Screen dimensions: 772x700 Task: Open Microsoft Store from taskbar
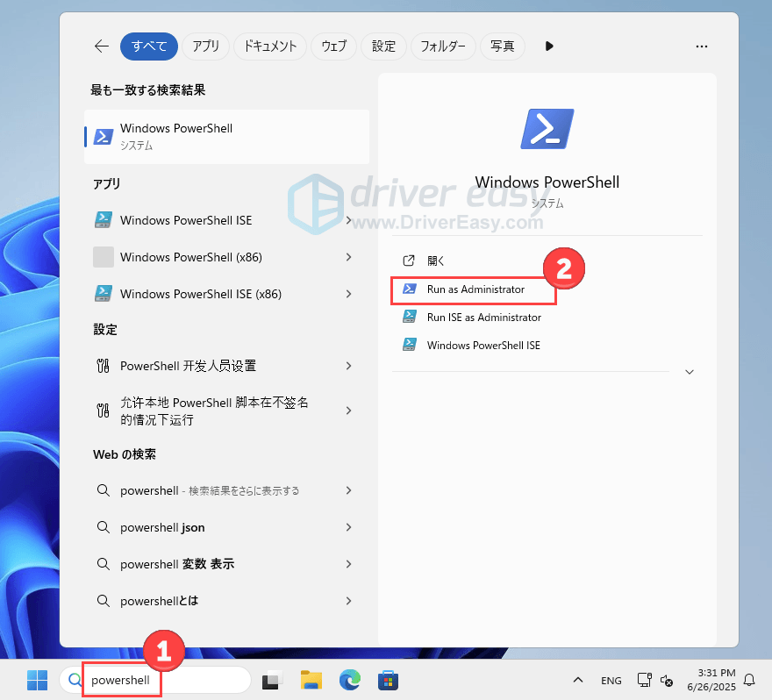click(389, 681)
